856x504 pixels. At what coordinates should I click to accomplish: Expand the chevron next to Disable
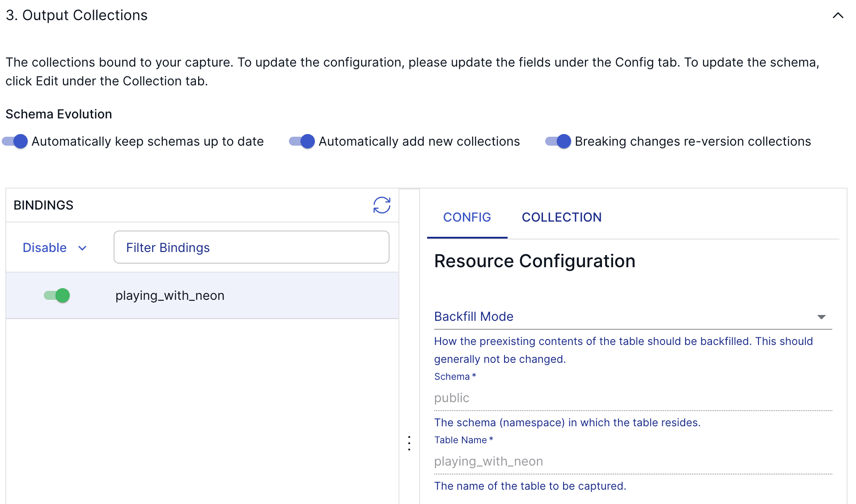tap(82, 248)
